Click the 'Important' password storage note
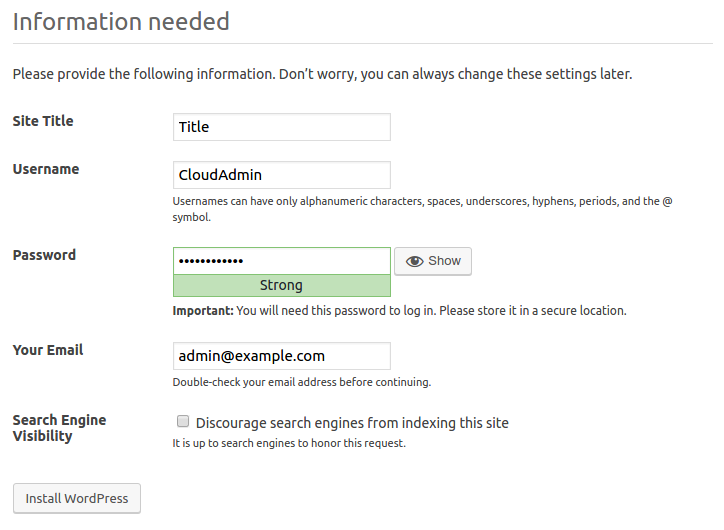Screen dimensions: 724x530 [x=399, y=311]
